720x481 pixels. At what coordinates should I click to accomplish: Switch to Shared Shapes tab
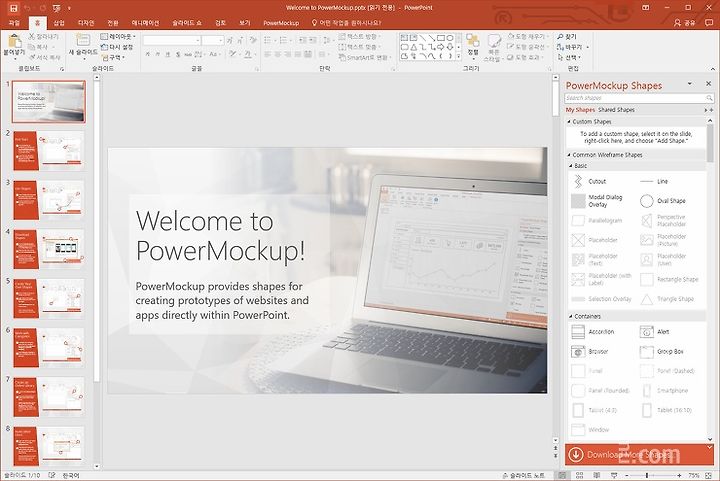616,110
